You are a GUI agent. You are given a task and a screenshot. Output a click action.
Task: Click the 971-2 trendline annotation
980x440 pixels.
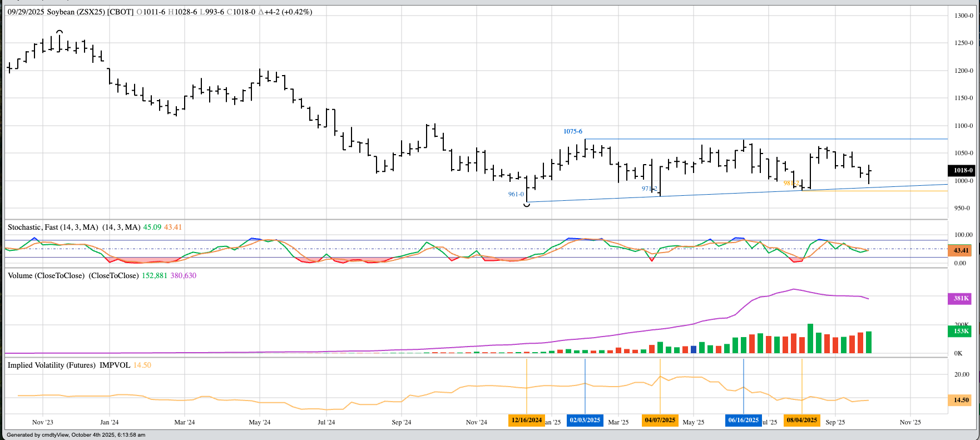649,189
